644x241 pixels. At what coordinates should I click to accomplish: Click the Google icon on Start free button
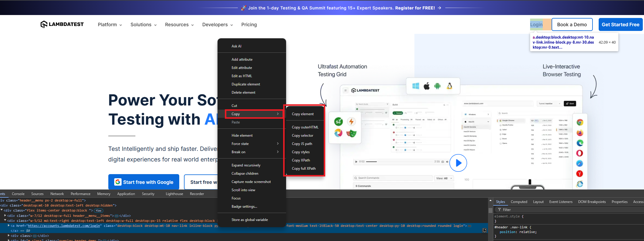[118, 182]
